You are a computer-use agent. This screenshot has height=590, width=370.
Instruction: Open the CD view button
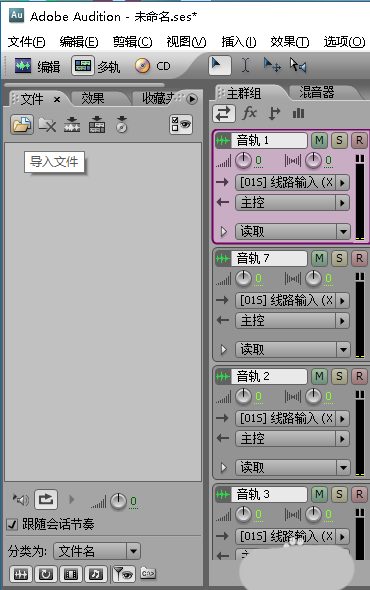pyautogui.click(x=152, y=66)
